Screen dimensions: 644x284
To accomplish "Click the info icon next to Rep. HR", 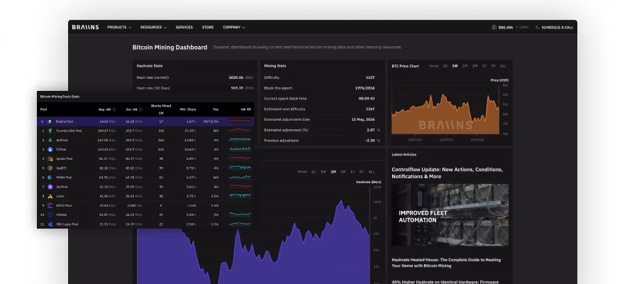I will pos(113,110).
